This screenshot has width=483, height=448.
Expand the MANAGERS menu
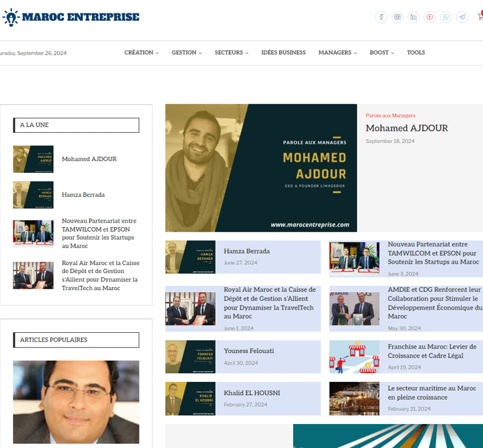(x=338, y=53)
